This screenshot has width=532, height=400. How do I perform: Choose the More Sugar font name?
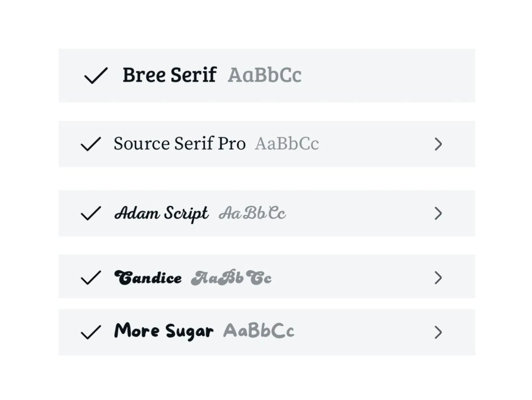click(x=164, y=332)
